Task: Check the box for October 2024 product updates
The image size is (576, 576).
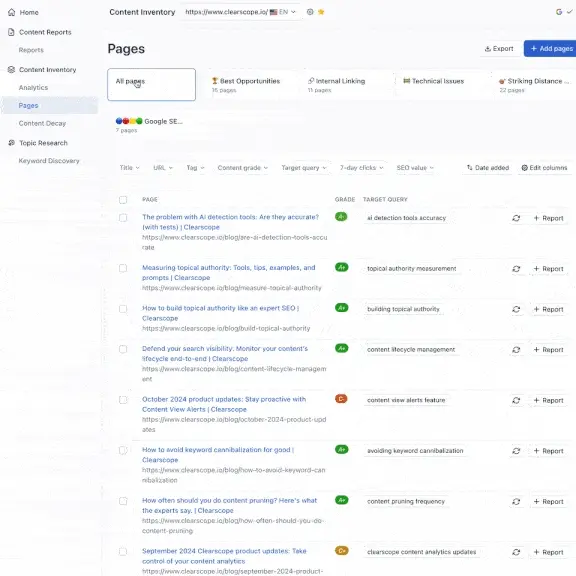Action: click(x=123, y=400)
